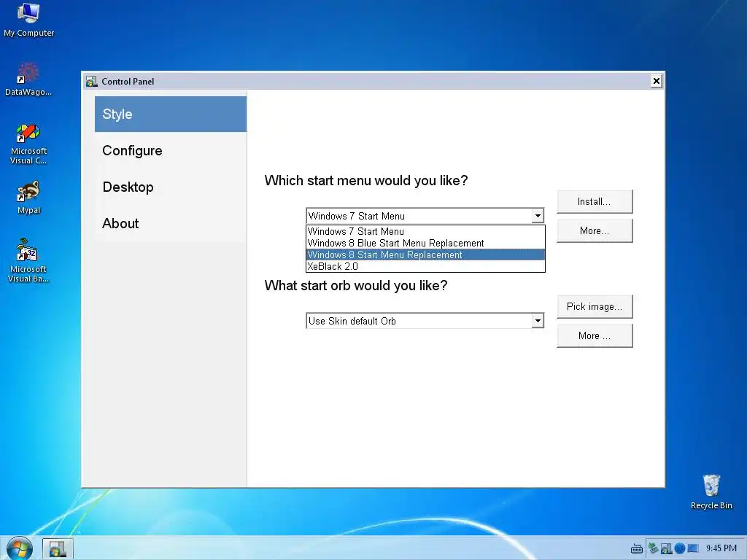Click the Control Panel taskbar button

coord(58,548)
